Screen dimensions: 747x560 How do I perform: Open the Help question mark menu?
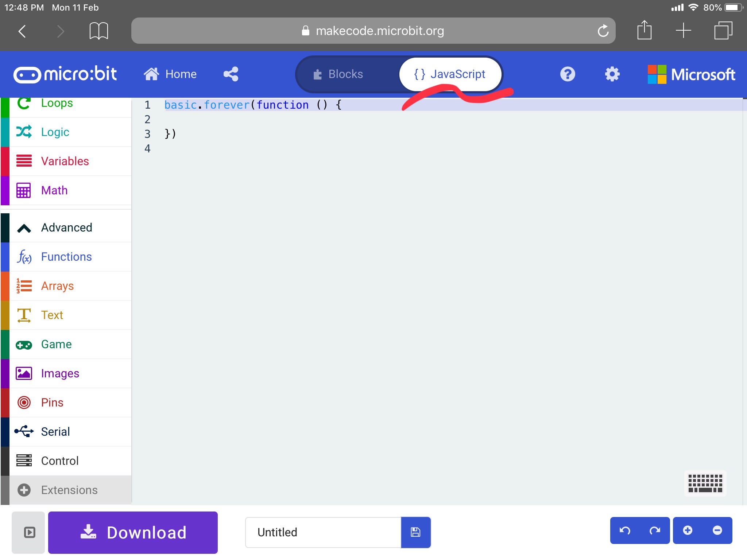[568, 74]
